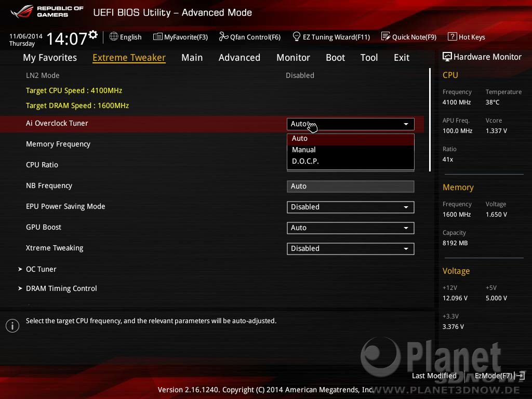This screenshot has height=399, width=532.
Task: Click the Hot Keys question mark icon
Action: click(453, 37)
